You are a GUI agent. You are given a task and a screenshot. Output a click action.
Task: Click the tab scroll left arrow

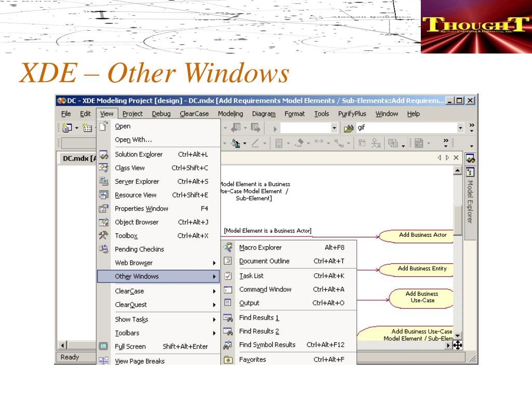tap(440, 157)
